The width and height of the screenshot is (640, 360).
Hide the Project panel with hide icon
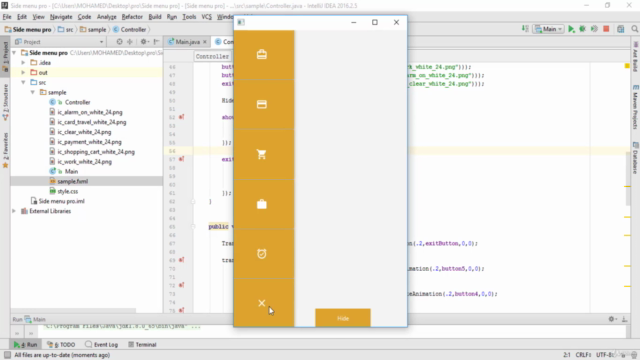[x=156, y=42]
